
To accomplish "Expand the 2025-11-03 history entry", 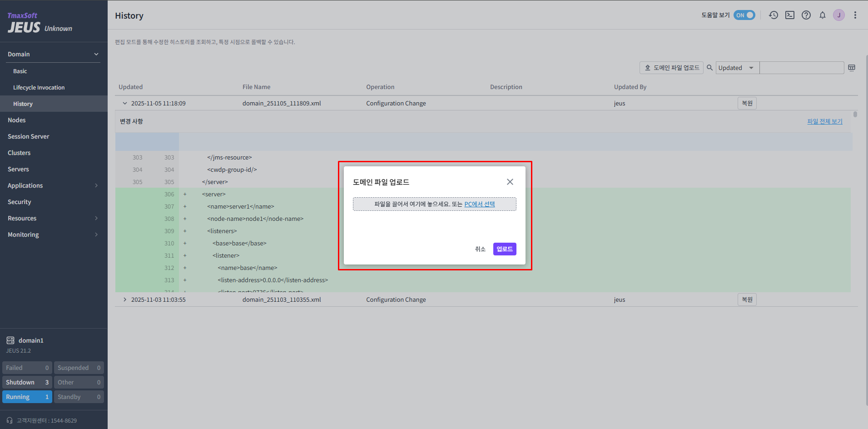I will (x=125, y=299).
